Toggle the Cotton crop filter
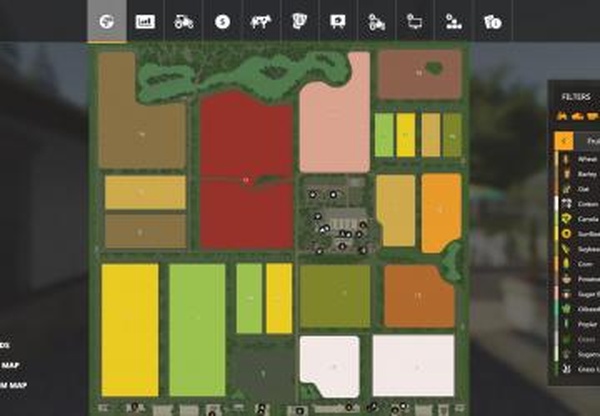600x416 pixels. [x=577, y=204]
